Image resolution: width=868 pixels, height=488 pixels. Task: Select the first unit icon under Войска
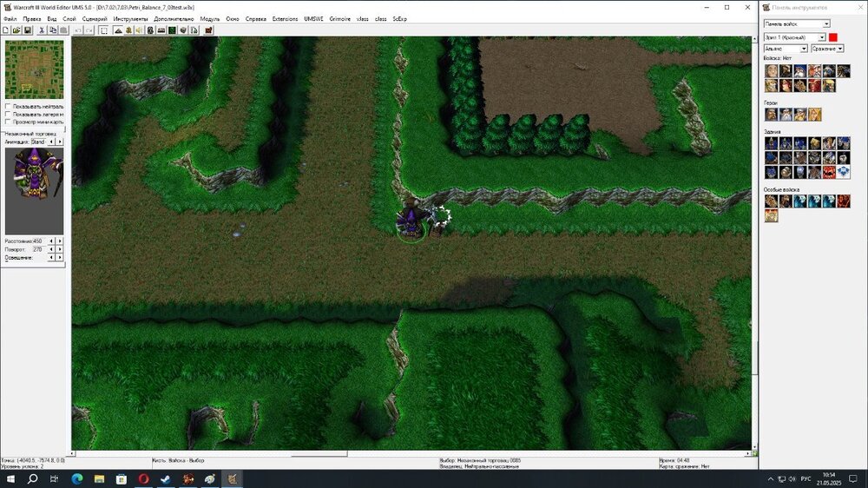click(x=771, y=71)
